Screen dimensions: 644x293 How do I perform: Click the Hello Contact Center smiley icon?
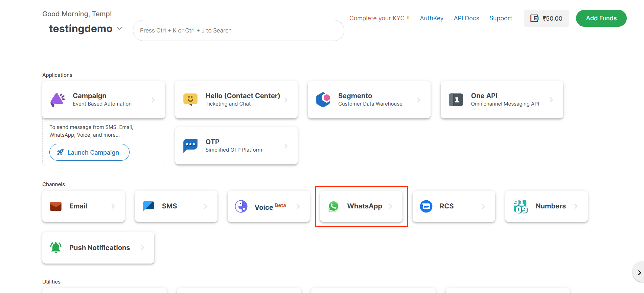(190, 100)
